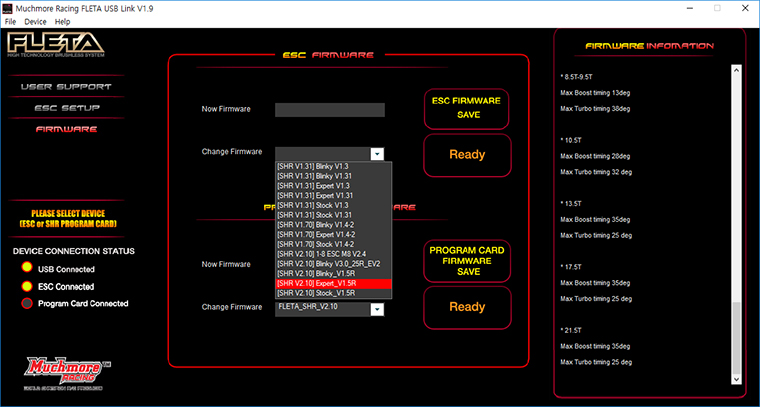Click the ESC firmware Ready status box
760x407 pixels.
click(467, 155)
